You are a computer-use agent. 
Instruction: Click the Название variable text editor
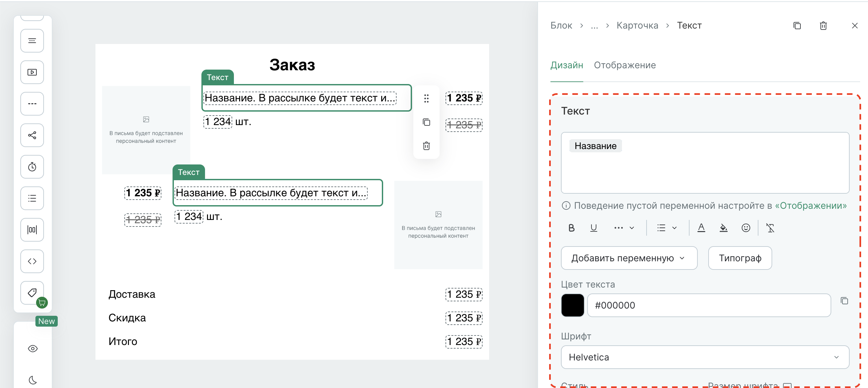(x=705, y=163)
